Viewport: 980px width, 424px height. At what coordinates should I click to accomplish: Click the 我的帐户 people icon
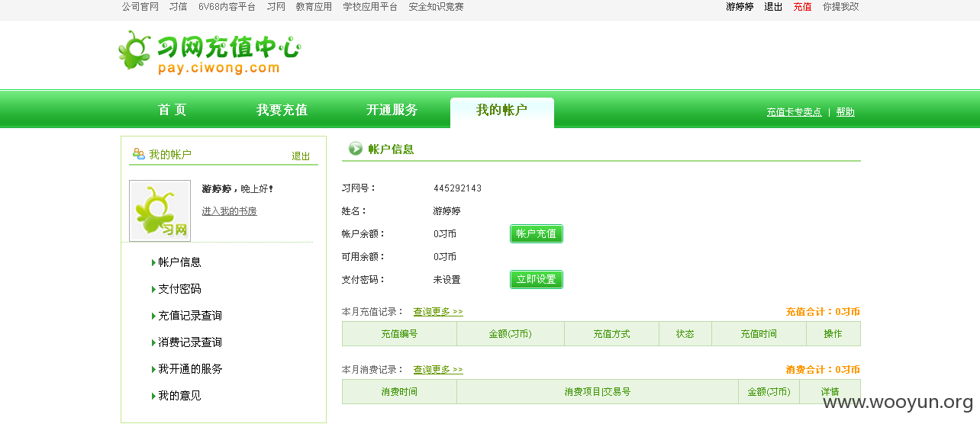point(139,154)
